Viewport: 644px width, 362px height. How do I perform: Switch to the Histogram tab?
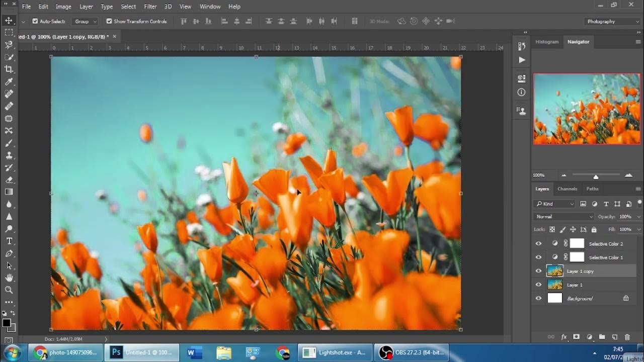[547, 42]
